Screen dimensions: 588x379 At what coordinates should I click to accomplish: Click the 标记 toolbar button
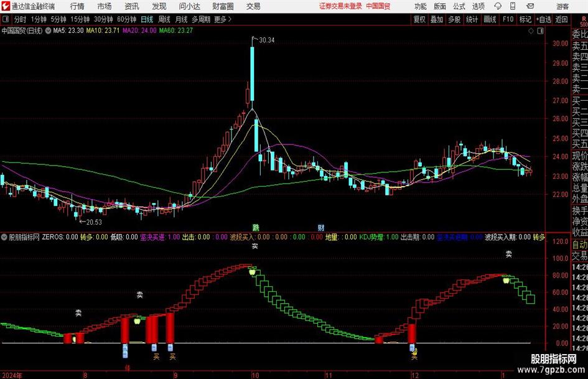525,19
